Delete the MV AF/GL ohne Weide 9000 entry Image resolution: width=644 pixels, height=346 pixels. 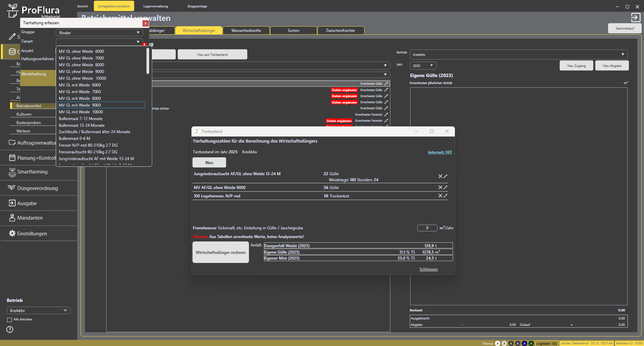(x=440, y=187)
